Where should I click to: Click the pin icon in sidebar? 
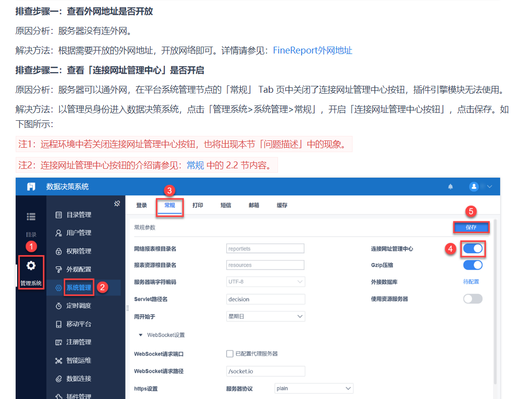[117, 203]
